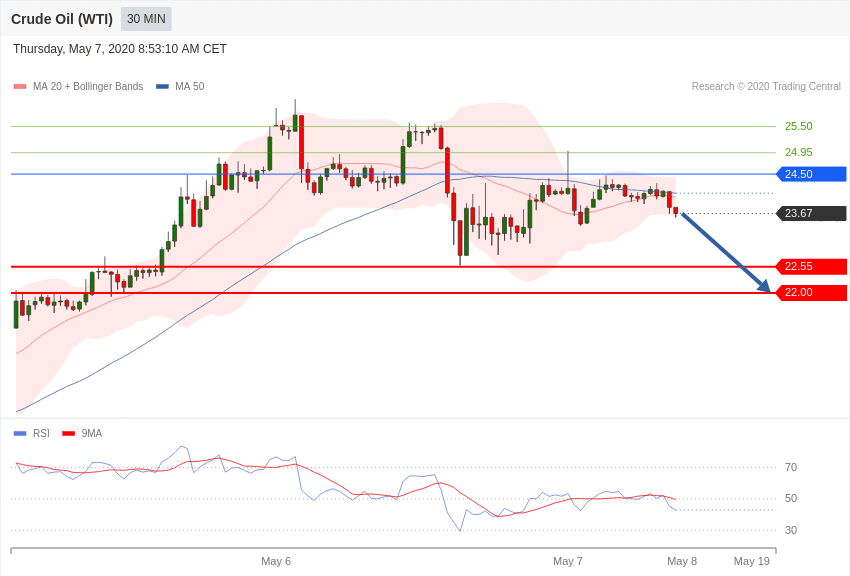Click the MA 20 + Bollinger Bands legend label

point(88,87)
